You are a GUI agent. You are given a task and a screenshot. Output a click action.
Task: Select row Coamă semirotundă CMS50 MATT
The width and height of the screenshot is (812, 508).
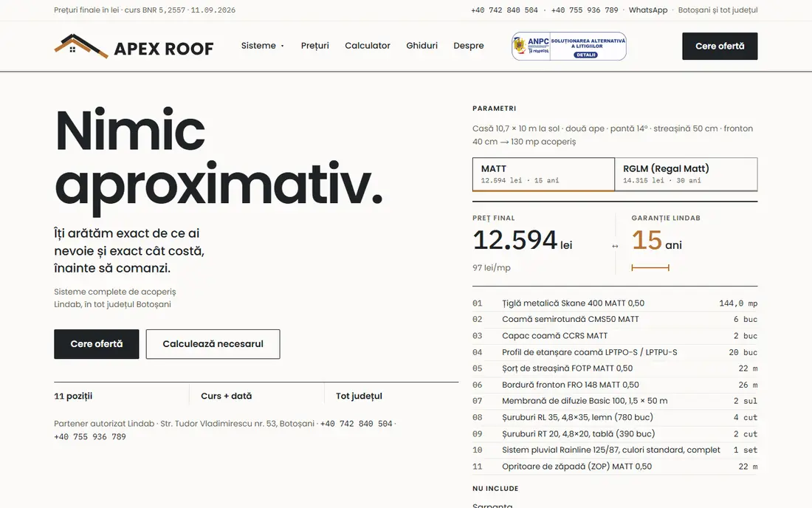point(615,320)
